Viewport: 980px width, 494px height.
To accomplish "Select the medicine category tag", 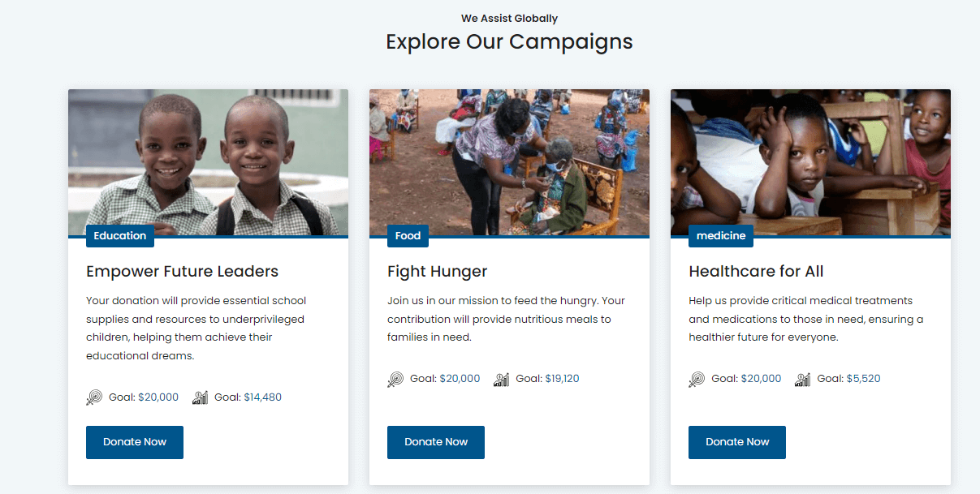I will 721,236.
